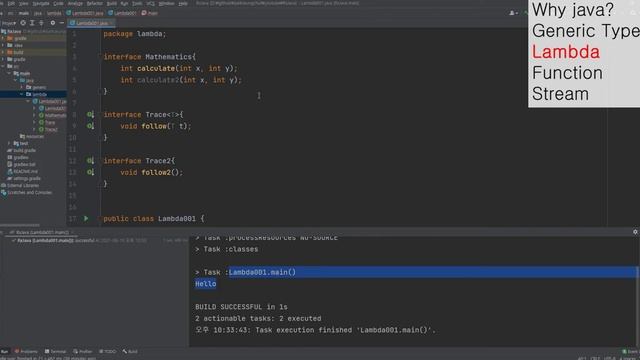The image size is (640, 360).
Task: Select the Run panel's Lambda001.main() tab
Action: coord(41,232)
